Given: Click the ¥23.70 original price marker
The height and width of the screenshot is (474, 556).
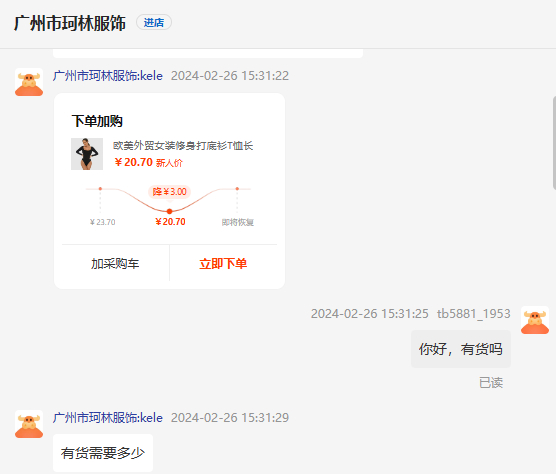Looking at the screenshot, I should click(102, 222).
